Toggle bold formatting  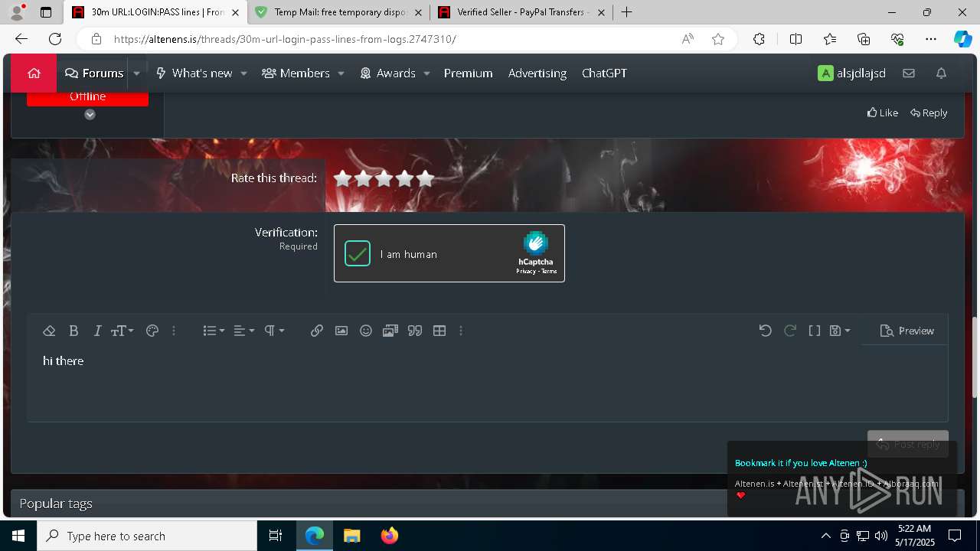coord(73,331)
